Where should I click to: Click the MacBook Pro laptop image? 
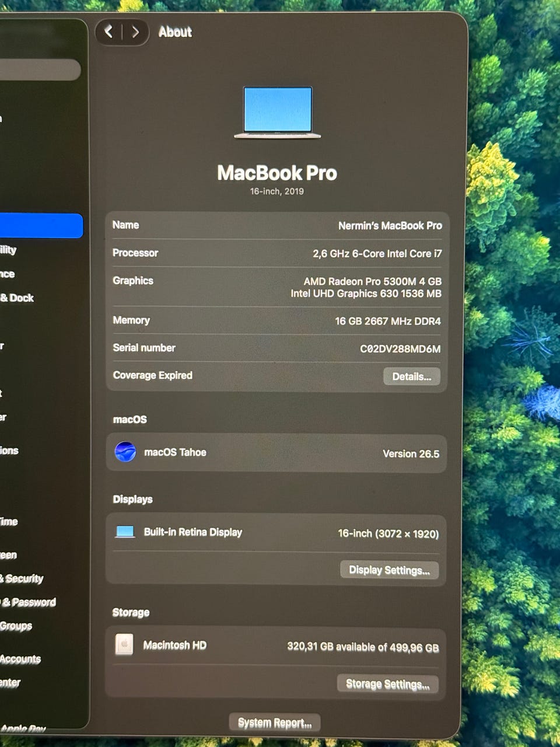(x=278, y=113)
